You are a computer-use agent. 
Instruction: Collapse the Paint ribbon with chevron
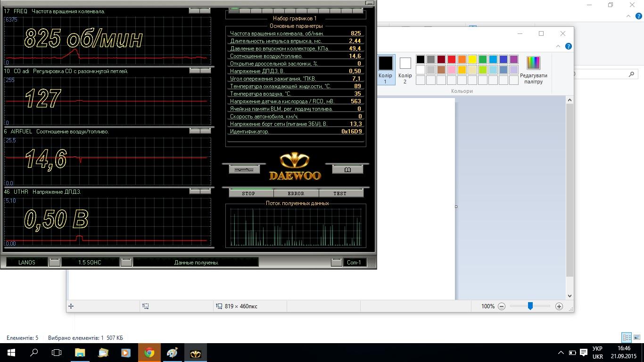[x=558, y=46]
